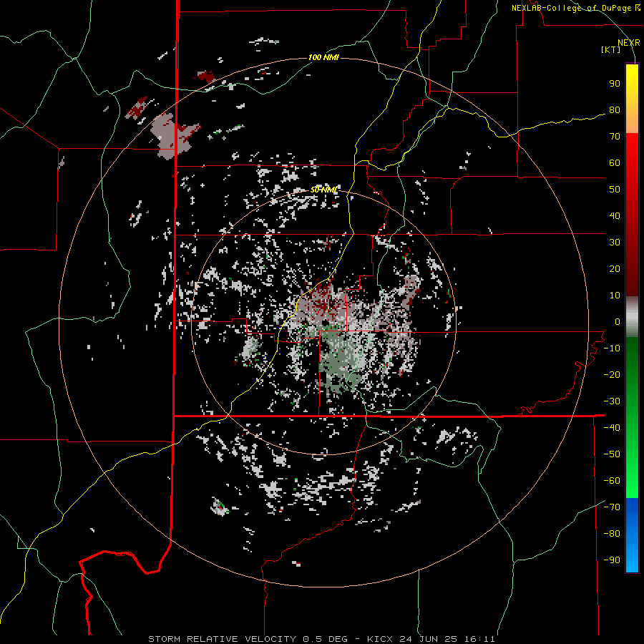This screenshot has width=644, height=644.
Task: Click the "STORM RELATIVE VELOCITY" product title
Action: (x=222, y=639)
